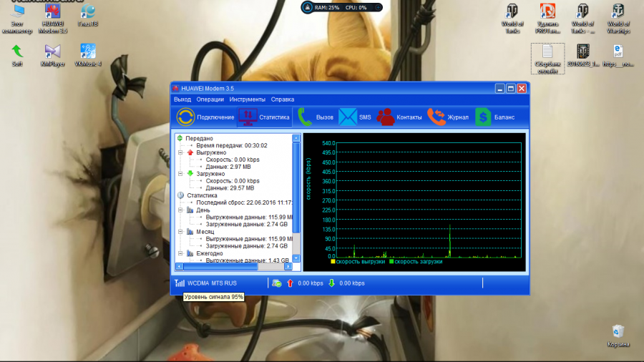Open Этот компьютер desktop icon
Viewport: 644px width, 362px height.
[x=17, y=19]
